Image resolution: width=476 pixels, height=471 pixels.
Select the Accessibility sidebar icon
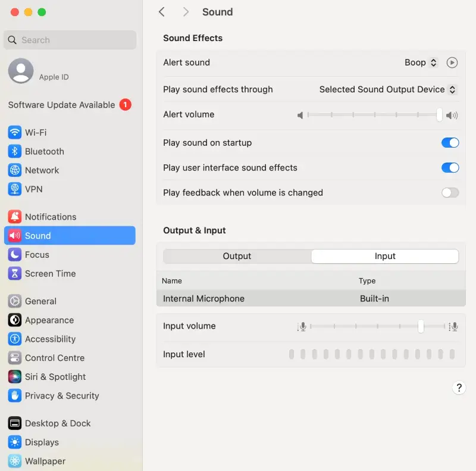click(x=14, y=339)
